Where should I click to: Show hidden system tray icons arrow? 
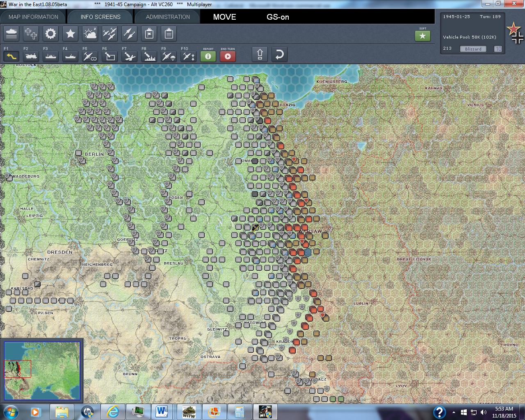click(454, 412)
